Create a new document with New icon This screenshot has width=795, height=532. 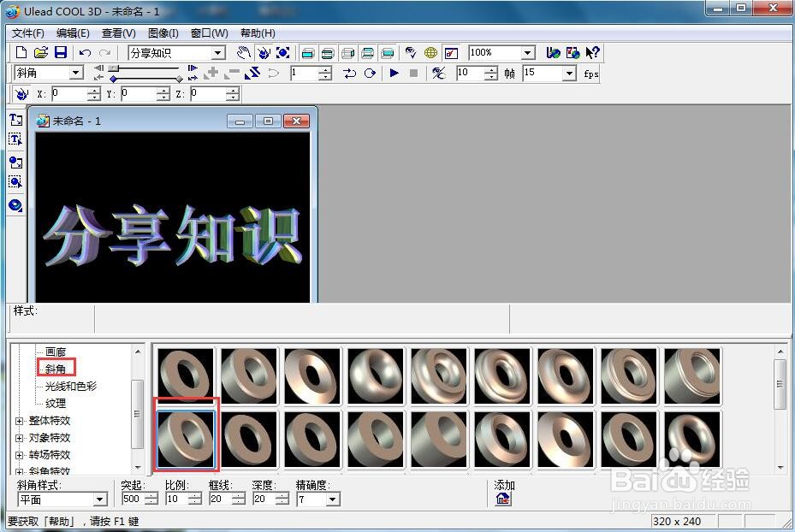click(21, 53)
